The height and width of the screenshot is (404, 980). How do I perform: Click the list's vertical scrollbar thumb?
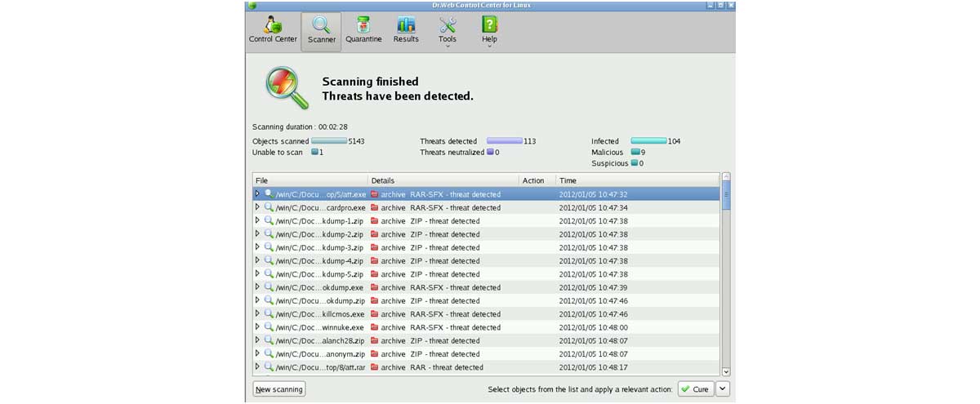click(726, 195)
